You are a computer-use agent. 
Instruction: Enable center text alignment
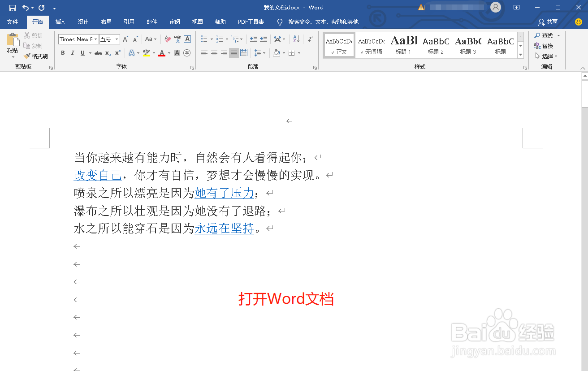click(214, 53)
